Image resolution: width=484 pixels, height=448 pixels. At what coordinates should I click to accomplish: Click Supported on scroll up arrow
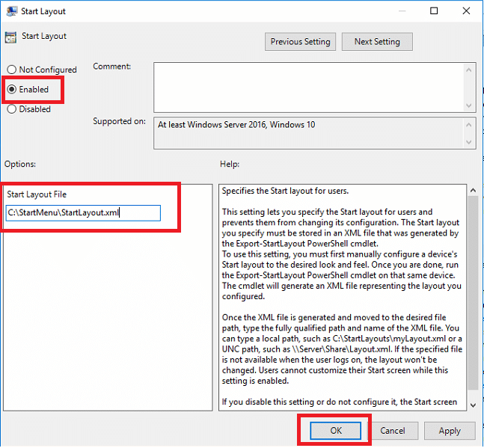point(469,125)
